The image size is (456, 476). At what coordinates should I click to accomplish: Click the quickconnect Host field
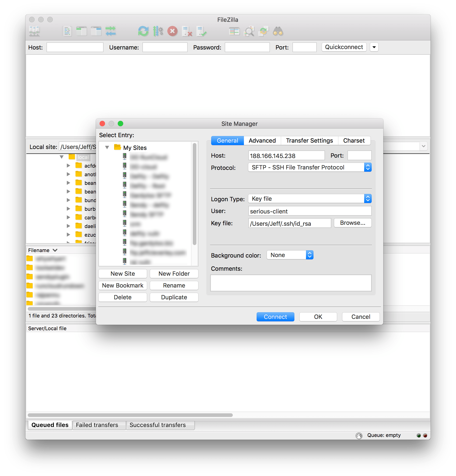click(75, 47)
